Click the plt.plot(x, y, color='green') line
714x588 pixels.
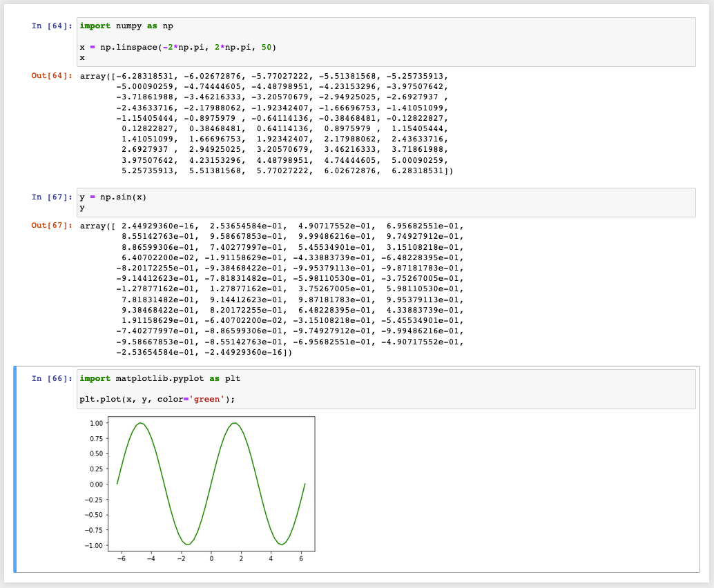click(x=157, y=400)
